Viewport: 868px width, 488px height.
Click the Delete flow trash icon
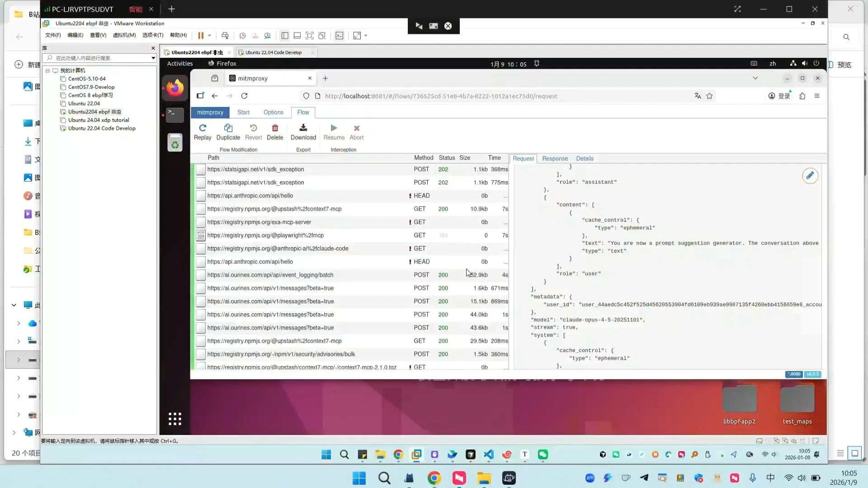(275, 128)
